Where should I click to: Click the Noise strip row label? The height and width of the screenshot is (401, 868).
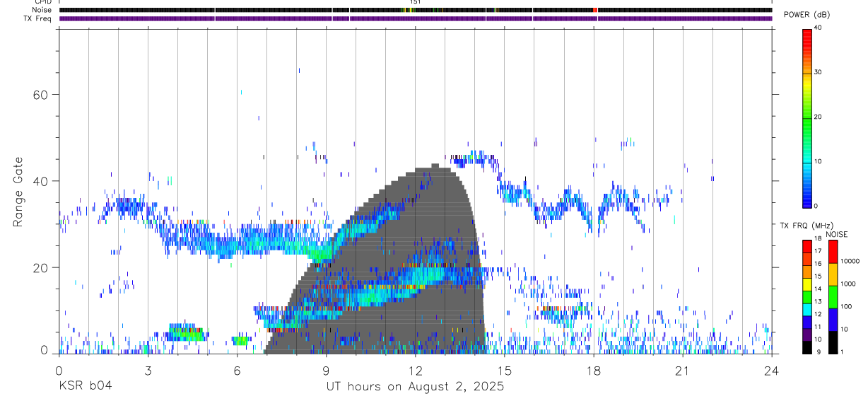coord(42,10)
